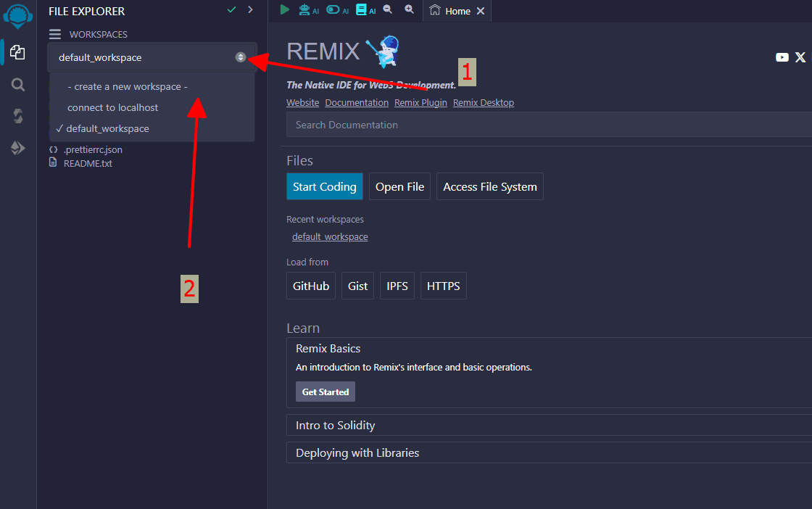Open recent default_workspace link
Image resolution: width=812 pixels, height=509 pixels.
tap(330, 236)
